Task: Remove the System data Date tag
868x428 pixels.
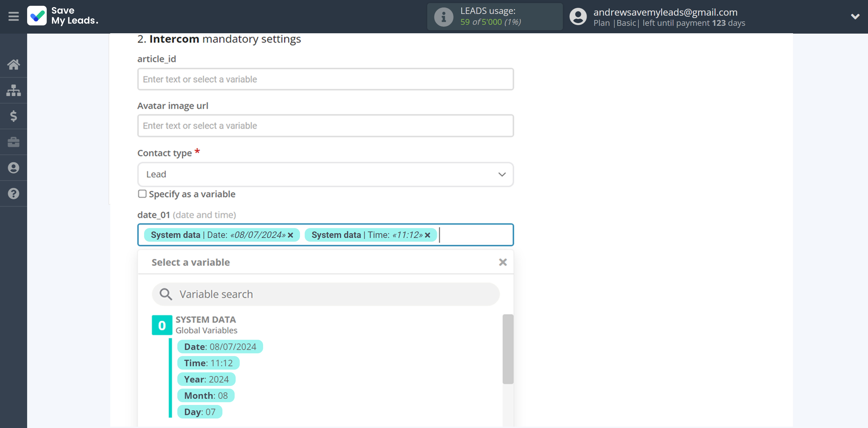Action: [x=291, y=235]
